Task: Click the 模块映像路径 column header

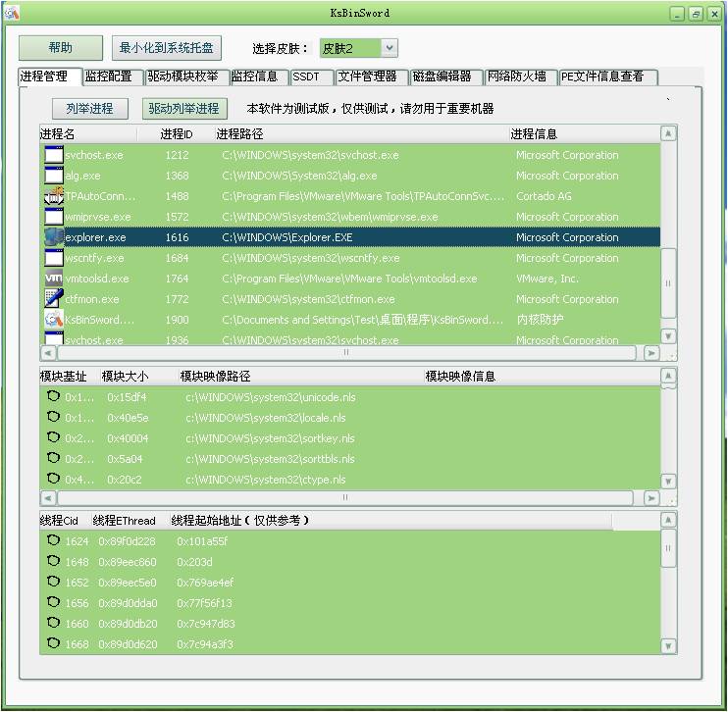Action: pos(302,377)
